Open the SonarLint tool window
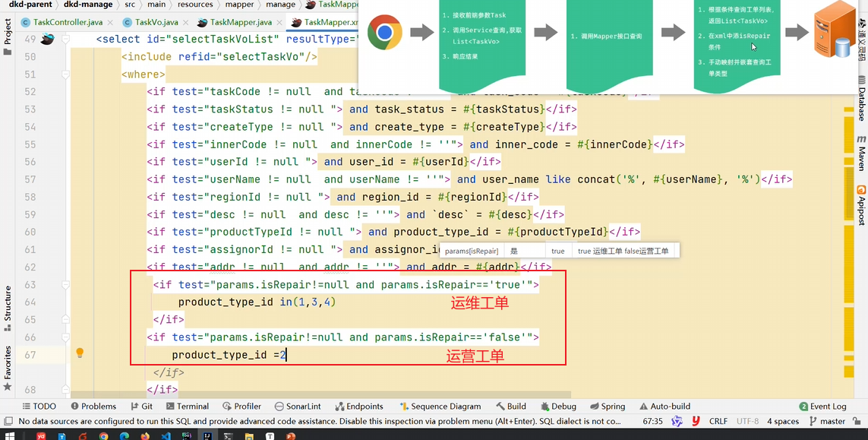The width and height of the screenshot is (868, 440). click(x=298, y=407)
